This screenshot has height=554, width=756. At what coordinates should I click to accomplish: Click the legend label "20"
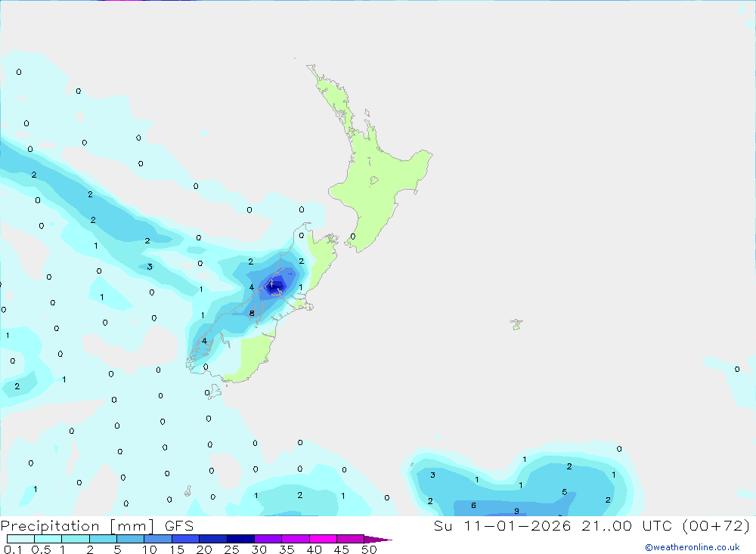[204, 549]
